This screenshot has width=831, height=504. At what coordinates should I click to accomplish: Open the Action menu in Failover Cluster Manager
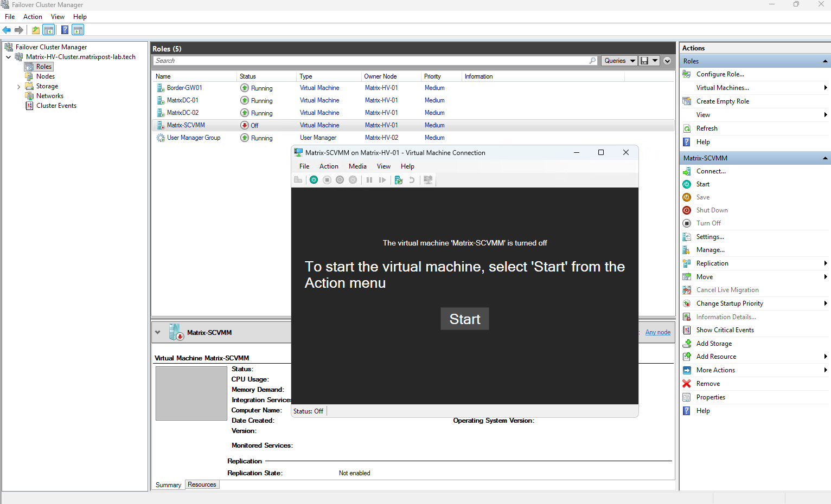click(x=33, y=17)
